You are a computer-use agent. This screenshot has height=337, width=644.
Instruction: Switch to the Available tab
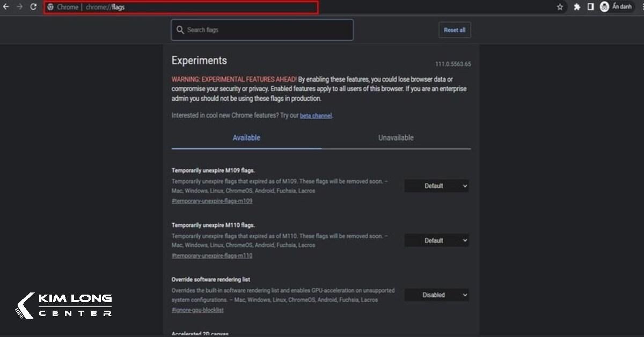click(x=246, y=138)
